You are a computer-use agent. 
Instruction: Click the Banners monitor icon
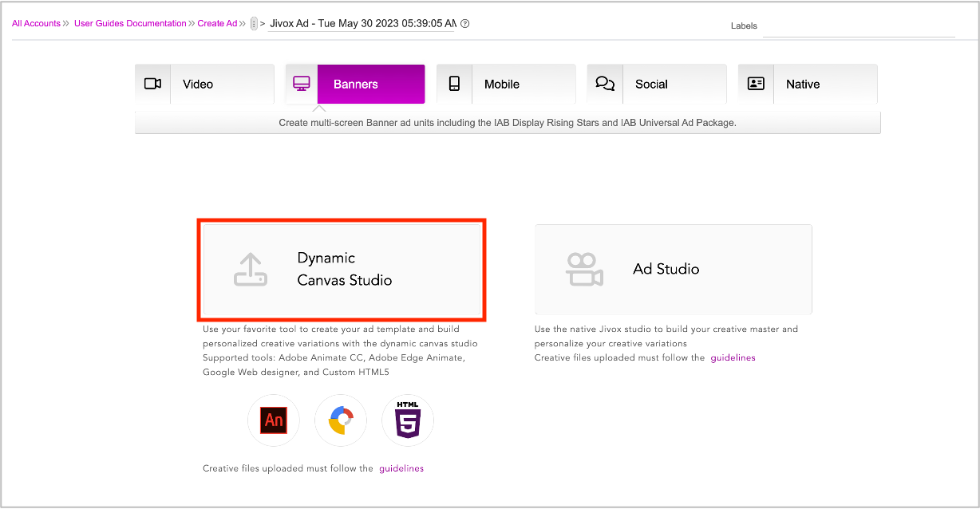(302, 84)
